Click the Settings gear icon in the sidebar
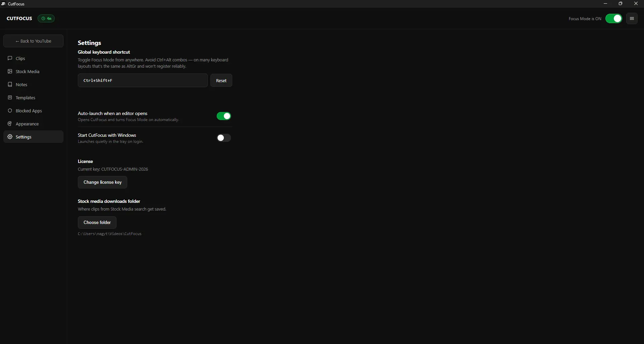Screen dimensions: 644x344 [x=10, y=137]
